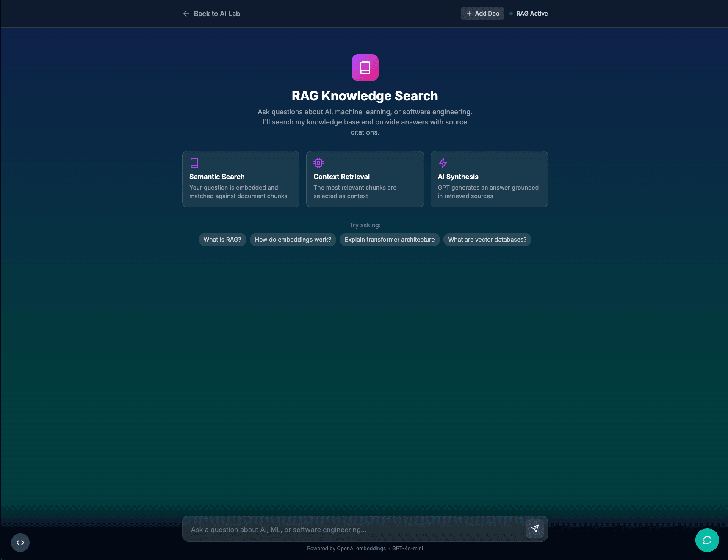The width and height of the screenshot is (728, 560).
Task: Click the plus icon on Add Doc
Action: click(468, 13)
